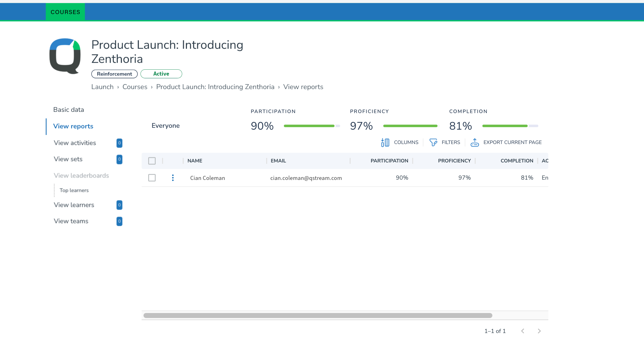
Task: Click the 1–1 of 1 pagination text
Action: click(495, 331)
